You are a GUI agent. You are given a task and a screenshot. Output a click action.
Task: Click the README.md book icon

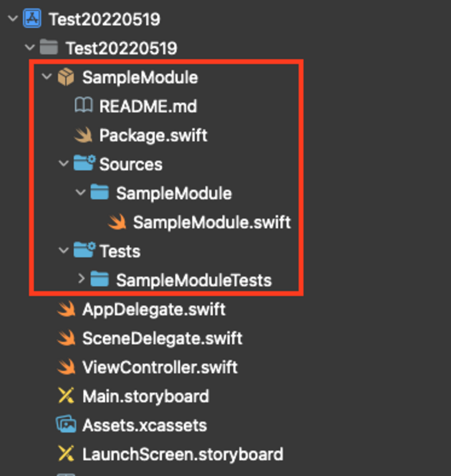click(83, 105)
